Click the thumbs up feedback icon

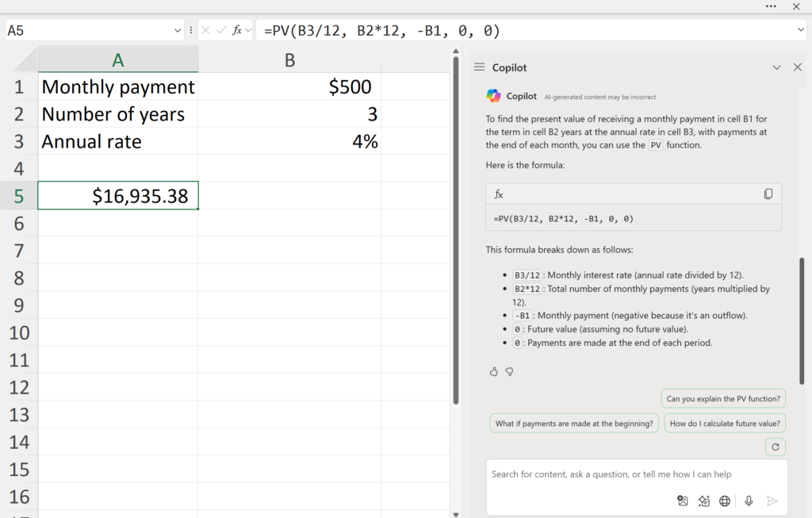494,371
